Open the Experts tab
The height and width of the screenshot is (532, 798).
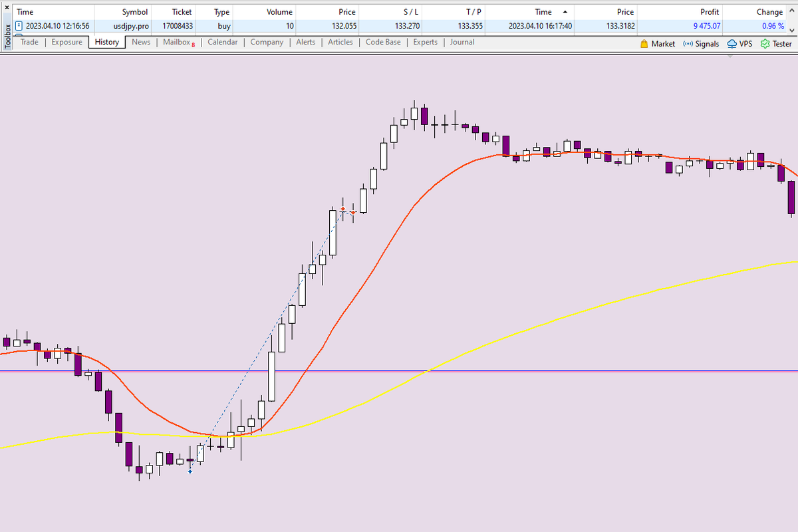tap(426, 42)
